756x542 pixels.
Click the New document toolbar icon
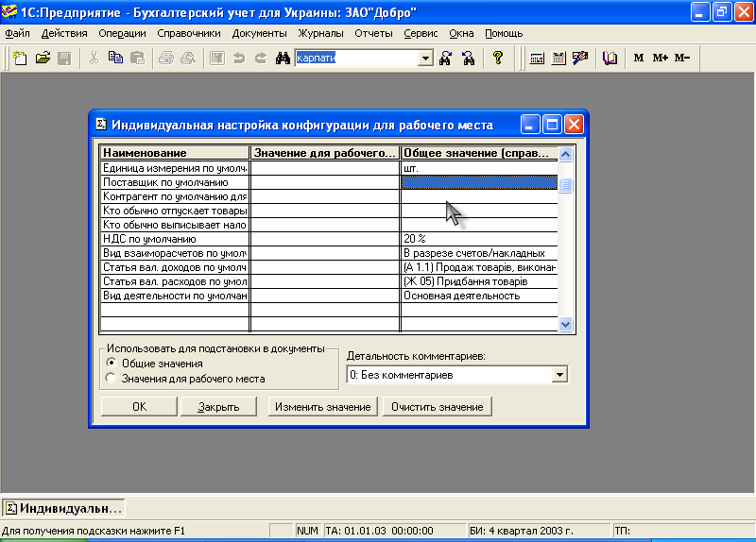[x=20, y=59]
